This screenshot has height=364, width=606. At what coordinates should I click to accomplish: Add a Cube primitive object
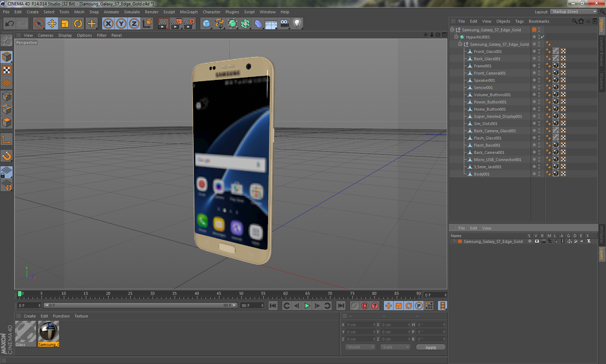[x=206, y=24]
